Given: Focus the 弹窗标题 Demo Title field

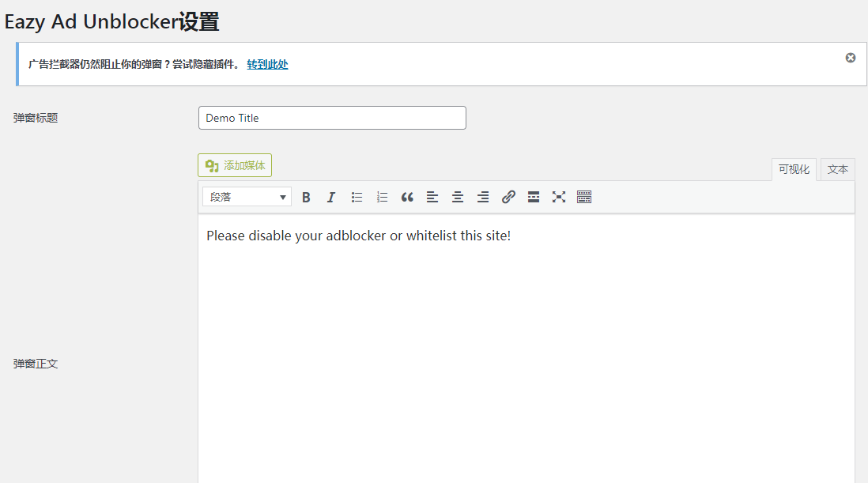Looking at the screenshot, I should (x=332, y=118).
